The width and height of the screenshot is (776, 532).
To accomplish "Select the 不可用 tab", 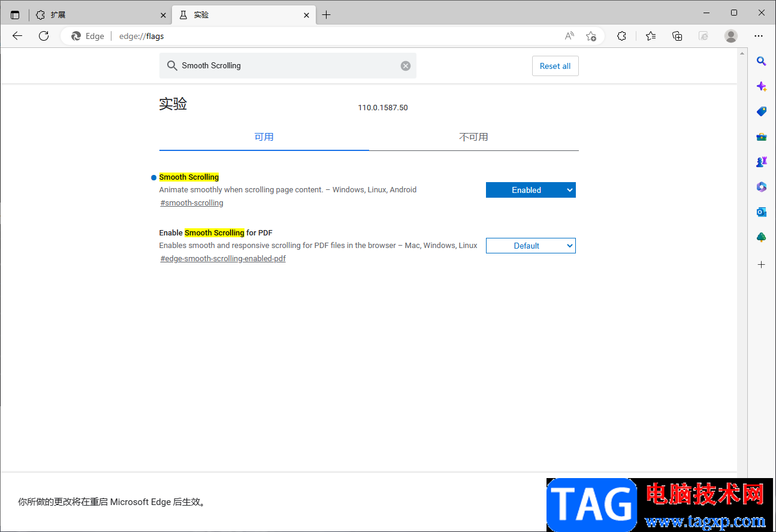I will point(473,137).
